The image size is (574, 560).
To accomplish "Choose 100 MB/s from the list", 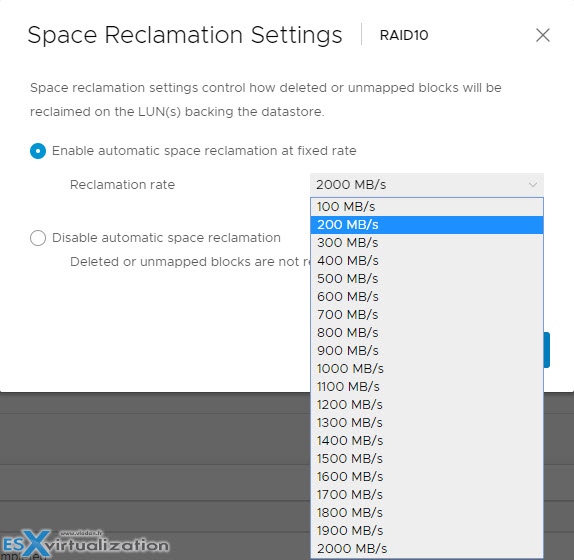I will coord(427,207).
